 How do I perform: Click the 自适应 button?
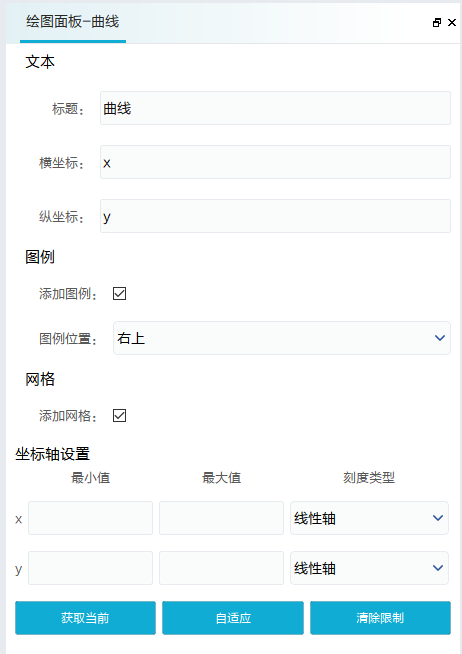pyautogui.click(x=233, y=618)
